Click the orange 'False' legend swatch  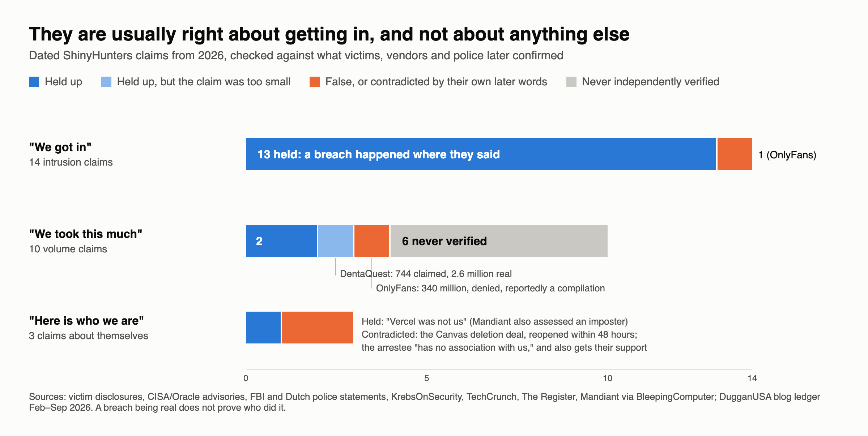pos(315,82)
